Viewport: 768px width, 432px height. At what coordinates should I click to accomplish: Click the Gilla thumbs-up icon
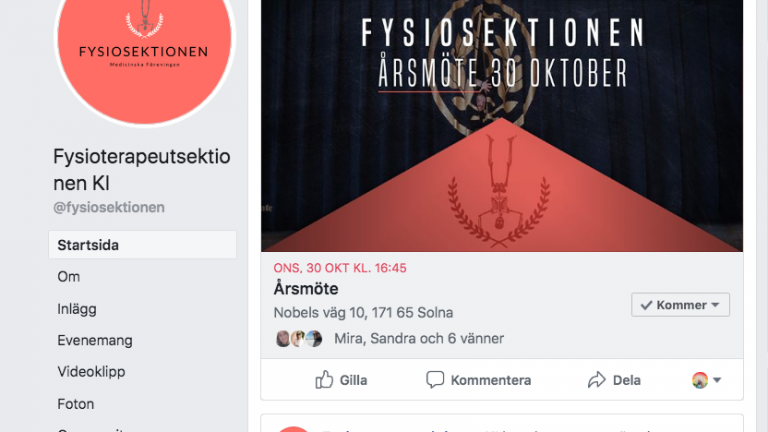click(x=324, y=380)
